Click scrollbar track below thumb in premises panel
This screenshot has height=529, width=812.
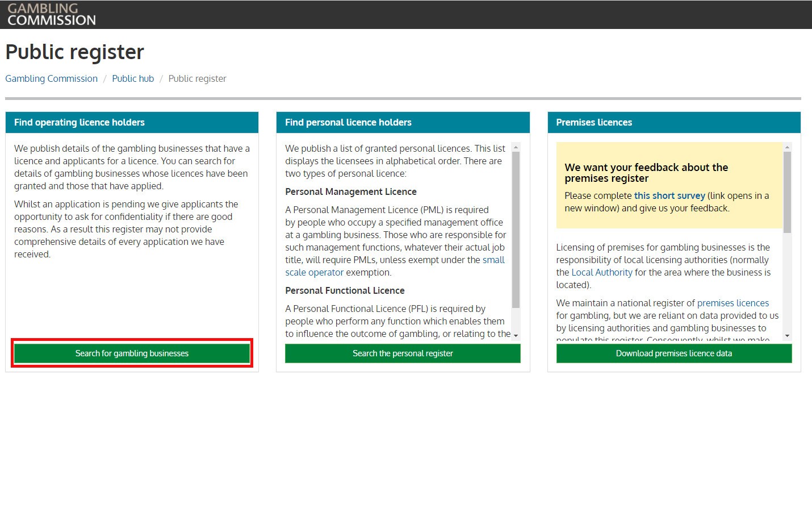(x=787, y=284)
